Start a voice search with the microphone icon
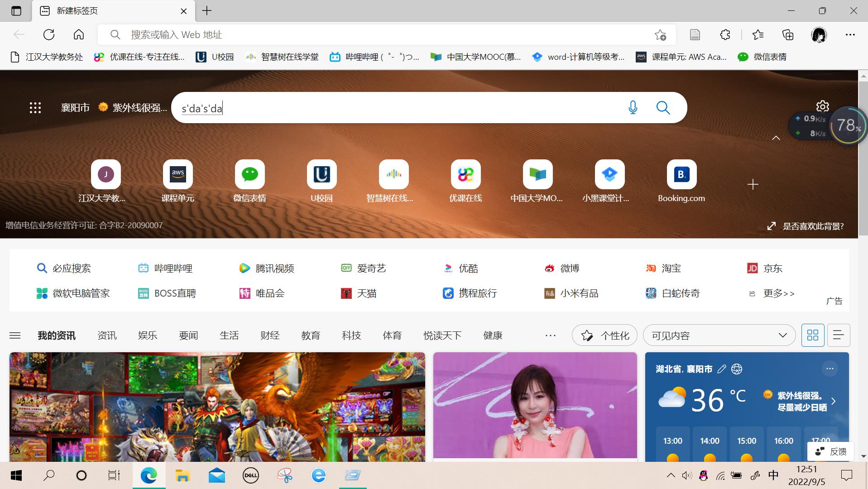 coord(633,107)
